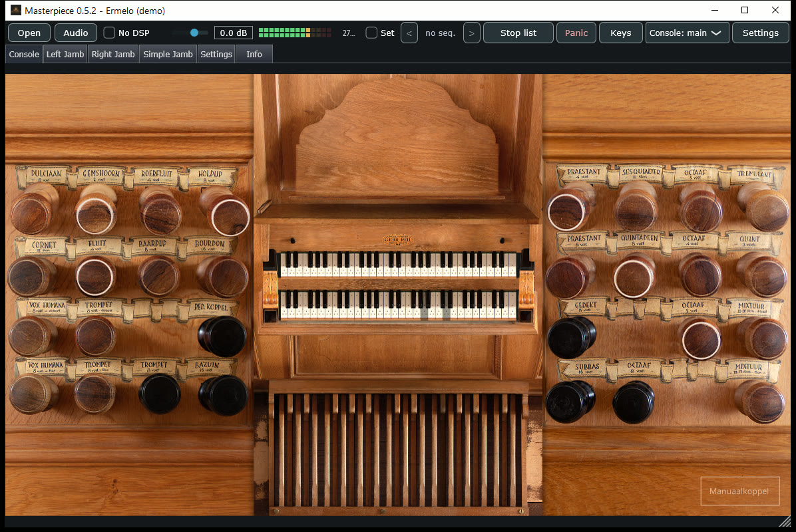Engage the black Octaaf 8 voet knob
The height and width of the screenshot is (532, 796).
pyautogui.click(x=634, y=403)
